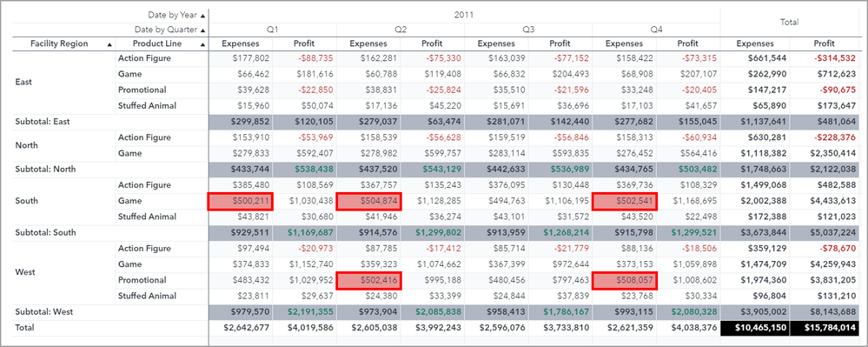Click the West facility region label
This screenshot has height=347, width=868.
pyautogui.click(x=25, y=272)
